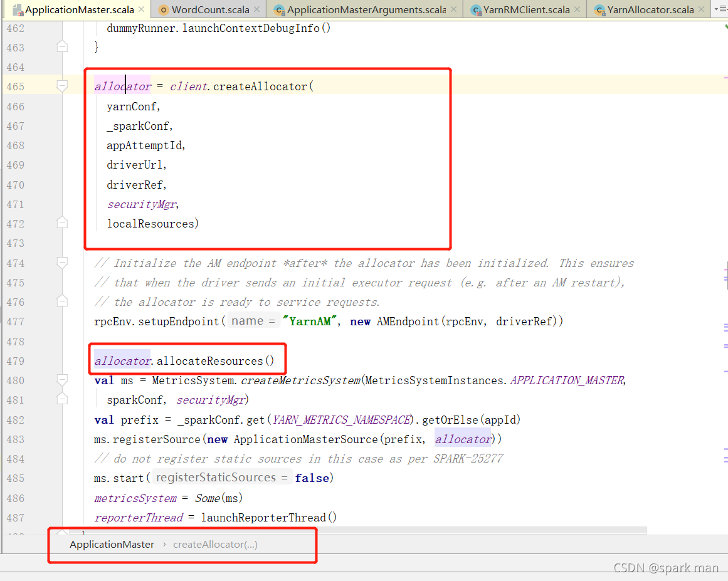Collapse the code block at line 465

pyautogui.click(x=61, y=86)
